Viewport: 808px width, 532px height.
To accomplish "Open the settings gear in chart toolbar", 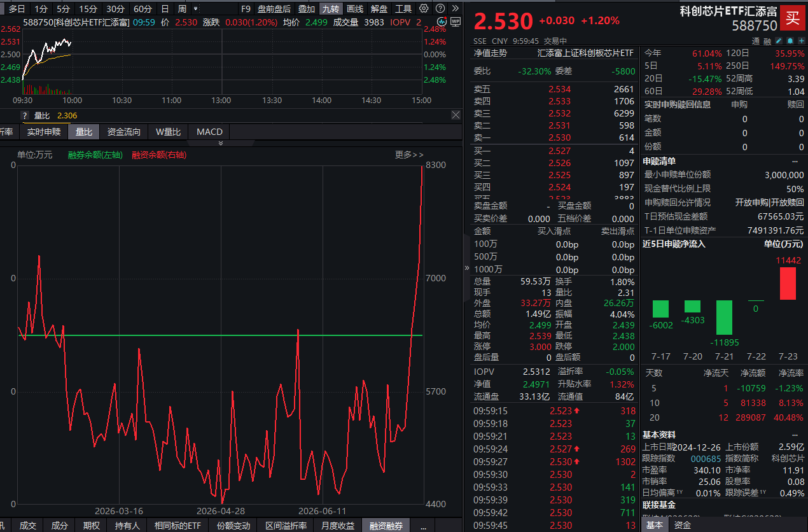I will (x=424, y=8).
